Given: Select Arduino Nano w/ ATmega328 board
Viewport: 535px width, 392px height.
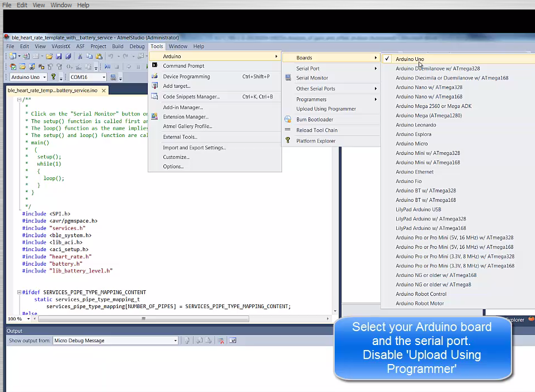Looking at the screenshot, I should point(429,87).
